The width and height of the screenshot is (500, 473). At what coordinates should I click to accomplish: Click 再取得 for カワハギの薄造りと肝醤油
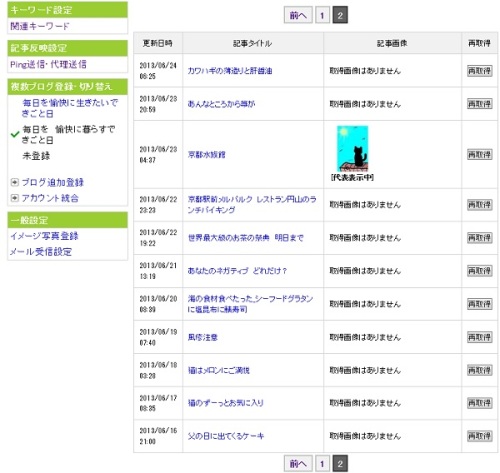point(479,71)
